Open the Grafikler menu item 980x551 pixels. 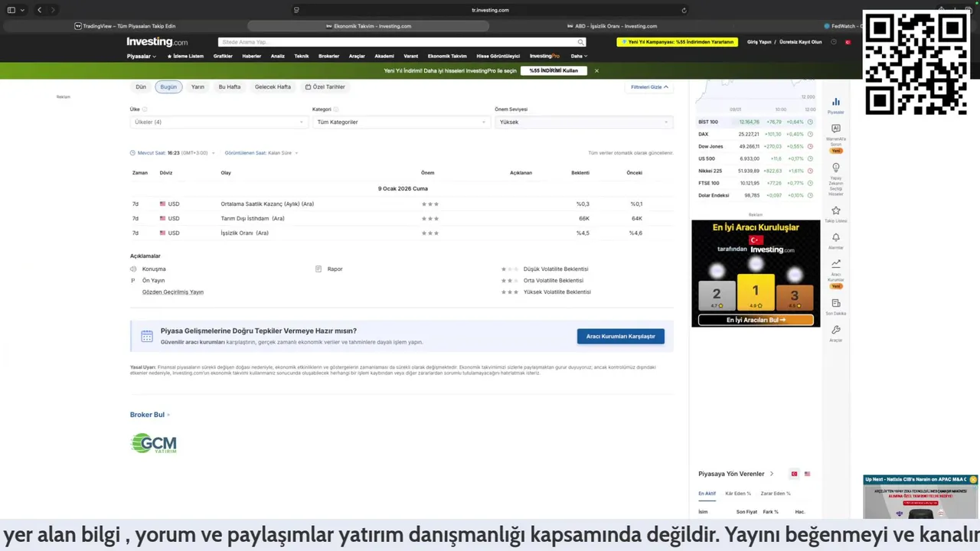click(x=223, y=56)
